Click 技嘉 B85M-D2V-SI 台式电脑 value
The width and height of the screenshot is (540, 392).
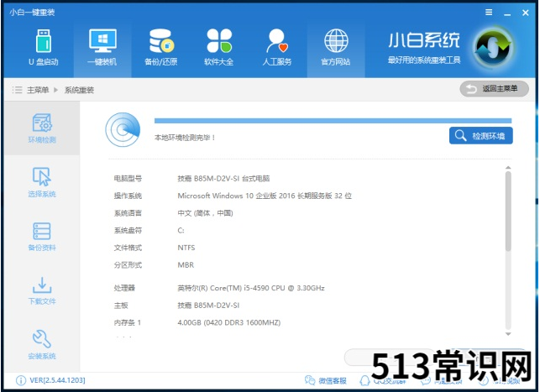[223, 178]
